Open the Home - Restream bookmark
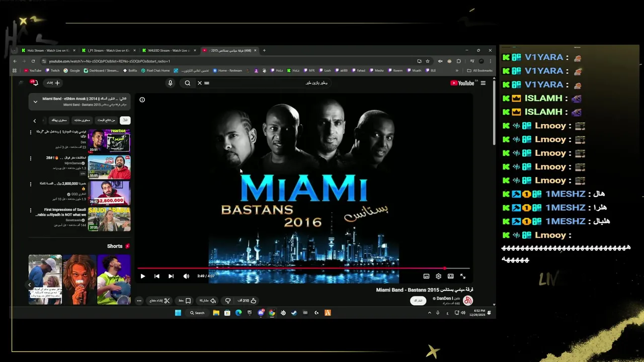Screen dimensions: 644x362 pyautogui.click(x=228, y=71)
